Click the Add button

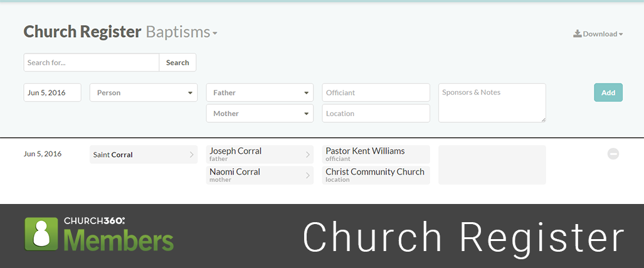608,93
